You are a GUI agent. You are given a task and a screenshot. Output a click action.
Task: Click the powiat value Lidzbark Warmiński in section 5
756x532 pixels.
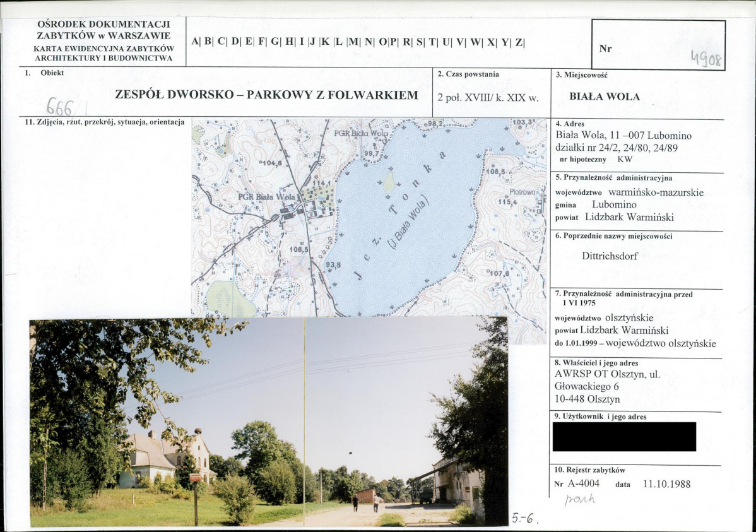[x=629, y=217]
